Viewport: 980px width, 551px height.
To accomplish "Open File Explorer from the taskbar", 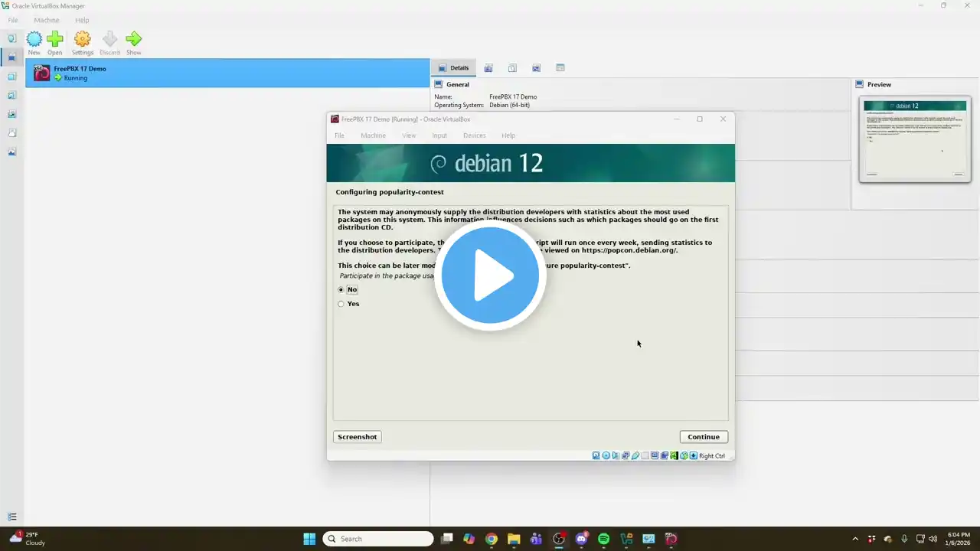I will (514, 539).
